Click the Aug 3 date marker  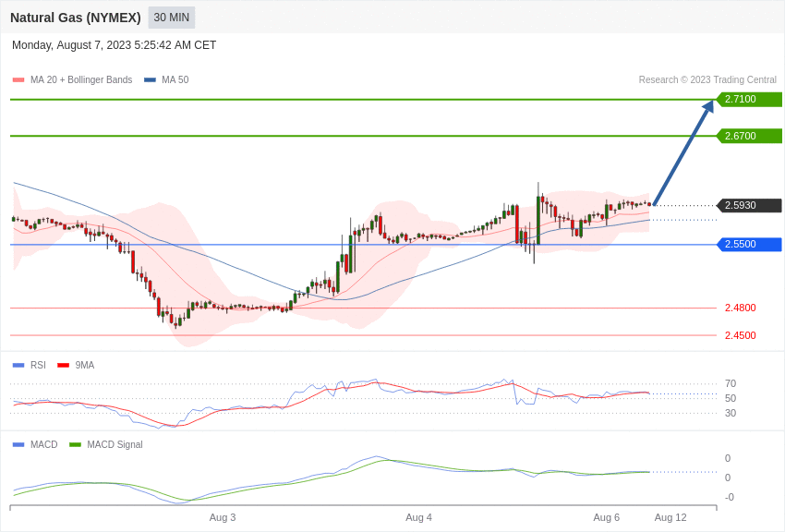(x=223, y=517)
